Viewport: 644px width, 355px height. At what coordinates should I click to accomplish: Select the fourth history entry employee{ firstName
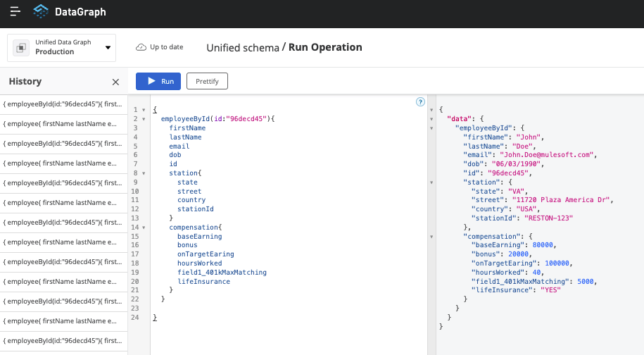tap(63, 163)
